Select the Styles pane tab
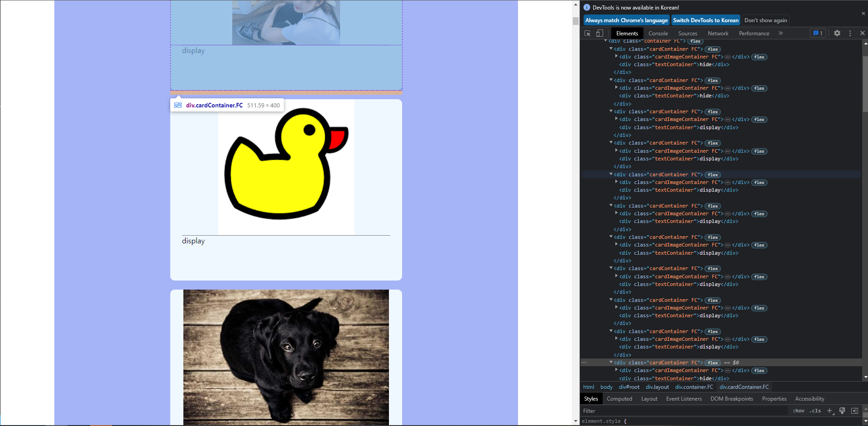This screenshot has width=868, height=426. pos(591,399)
